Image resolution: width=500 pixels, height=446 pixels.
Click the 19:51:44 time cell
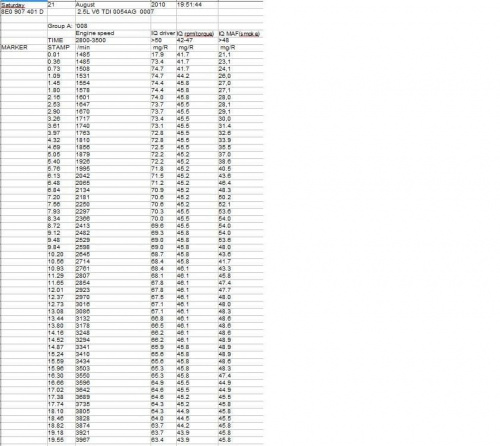pyautogui.click(x=197, y=5)
